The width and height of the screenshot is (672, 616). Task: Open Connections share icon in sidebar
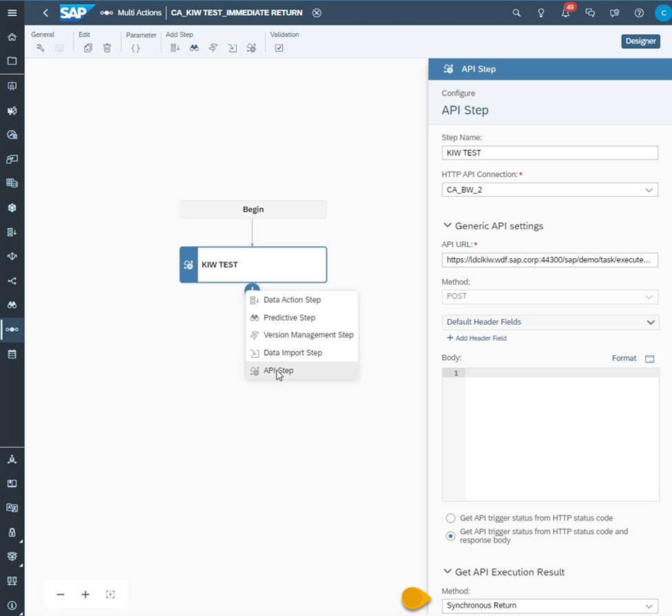click(12, 281)
